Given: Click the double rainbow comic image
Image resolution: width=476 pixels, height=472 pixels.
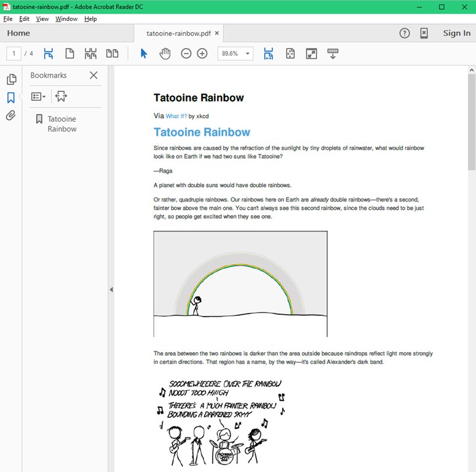Looking at the screenshot, I should click(240, 284).
